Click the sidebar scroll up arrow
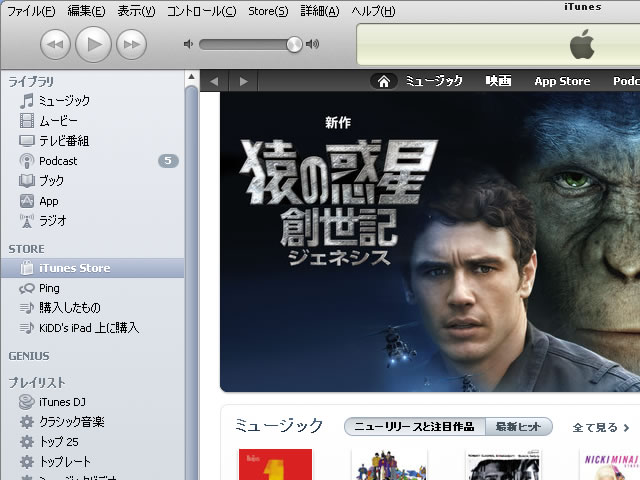Image resolution: width=640 pixels, height=480 pixels. [191, 76]
